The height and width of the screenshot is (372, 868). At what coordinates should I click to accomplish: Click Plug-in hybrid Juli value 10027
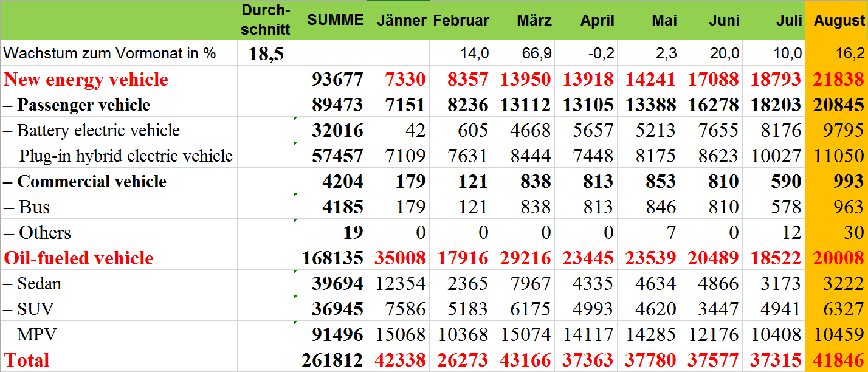(x=775, y=156)
